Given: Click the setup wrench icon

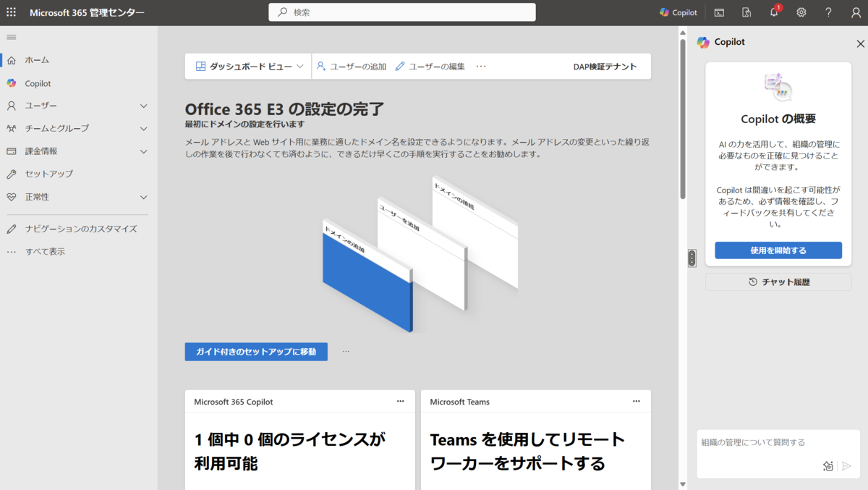Looking at the screenshot, I should pyautogui.click(x=11, y=174).
